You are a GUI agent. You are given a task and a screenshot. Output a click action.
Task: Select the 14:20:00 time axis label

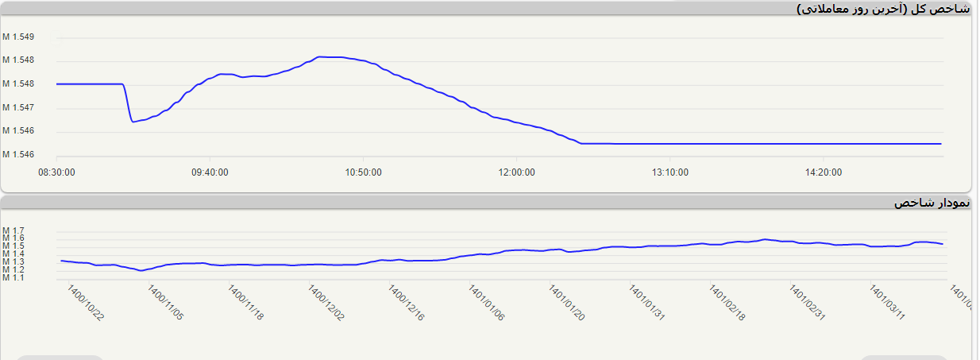coord(824,172)
